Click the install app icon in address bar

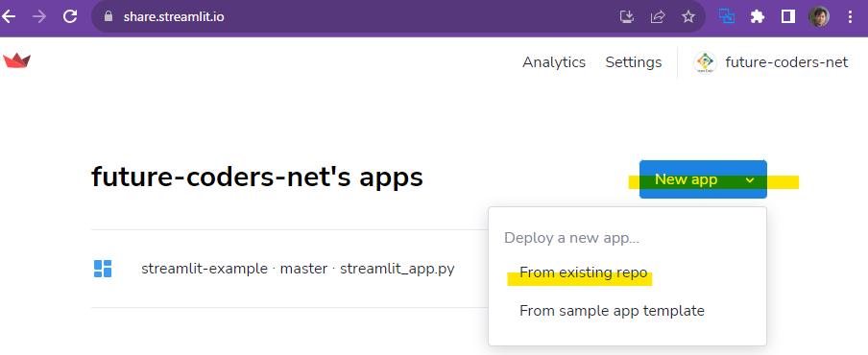[626, 17]
